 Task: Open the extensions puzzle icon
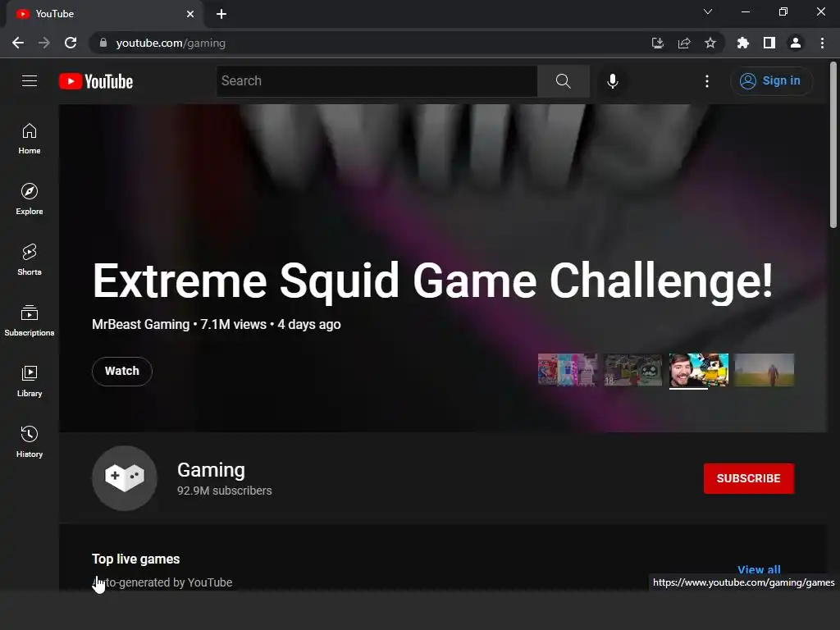(742, 43)
